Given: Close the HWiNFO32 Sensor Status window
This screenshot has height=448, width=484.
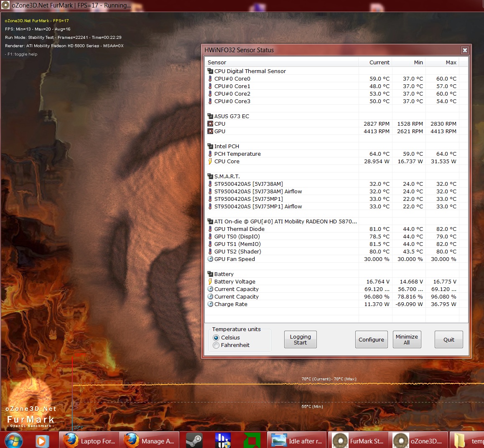Looking at the screenshot, I should [x=464, y=50].
